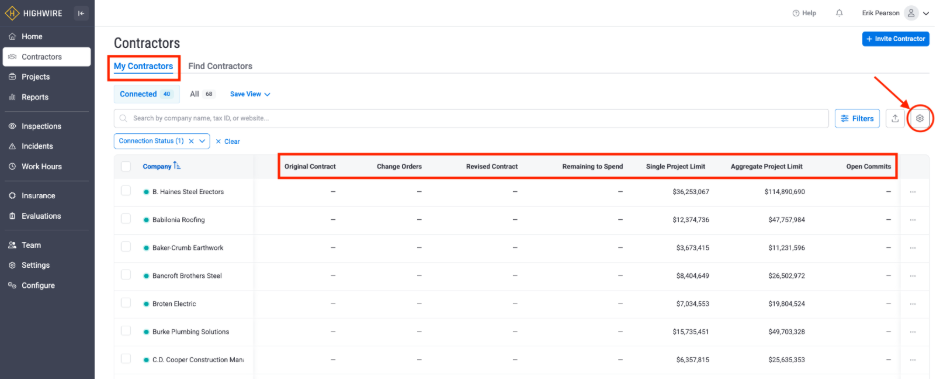936x379 pixels.
Task: Open Baker-Crumb Earthwork company
Action: [188, 248]
